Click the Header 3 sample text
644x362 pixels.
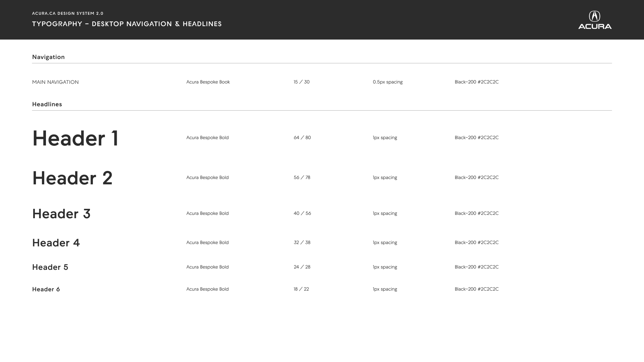[x=61, y=214]
